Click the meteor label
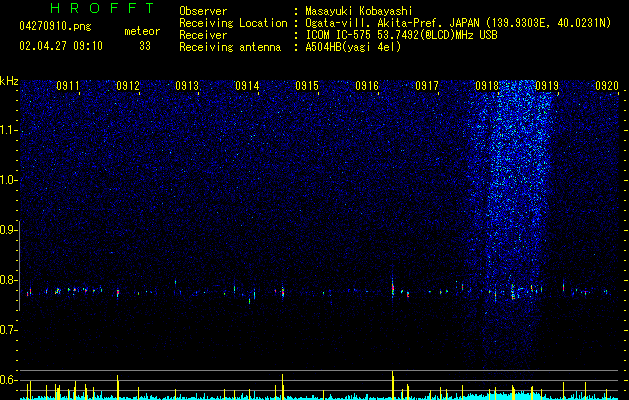Viewport: 629px width, 400px height. (x=142, y=31)
